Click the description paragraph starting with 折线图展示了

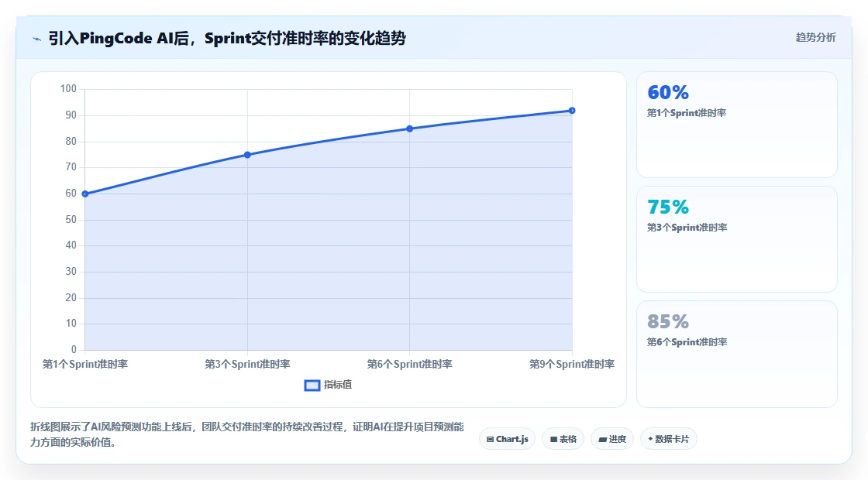(247, 434)
